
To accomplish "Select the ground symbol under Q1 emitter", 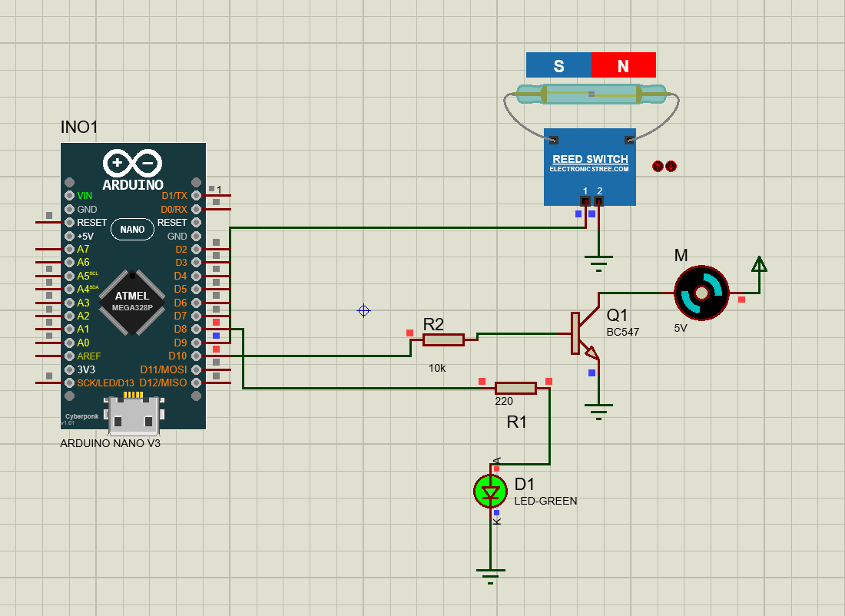I will tap(598, 411).
